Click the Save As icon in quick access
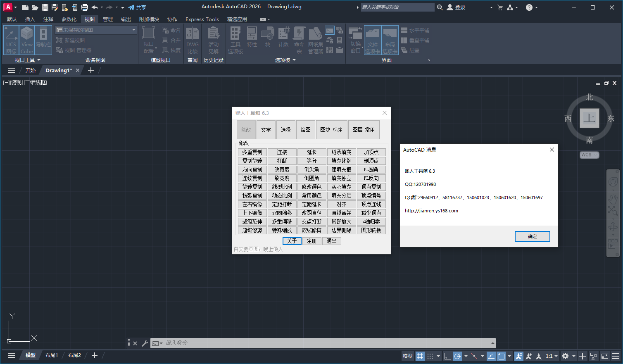 (55, 7)
